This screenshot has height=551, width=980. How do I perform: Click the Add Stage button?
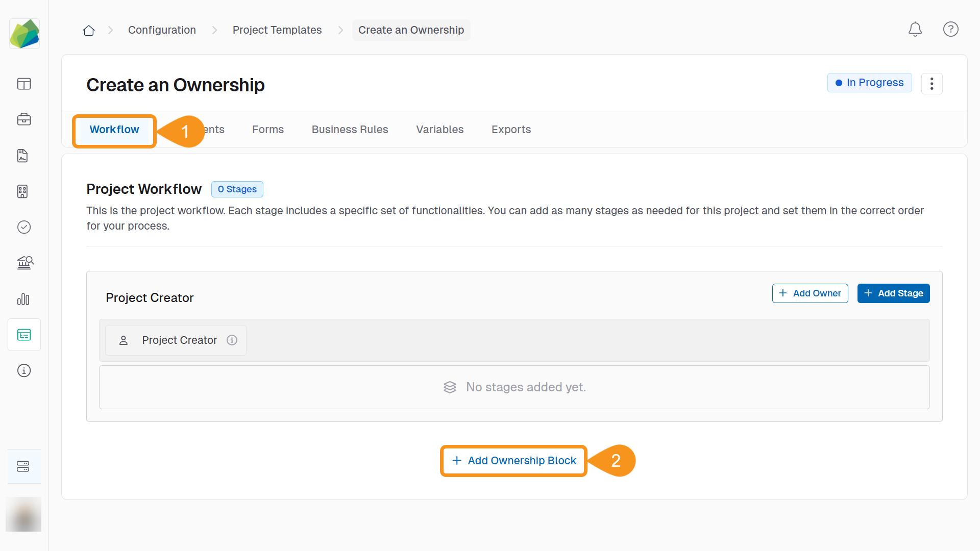coord(893,293)
